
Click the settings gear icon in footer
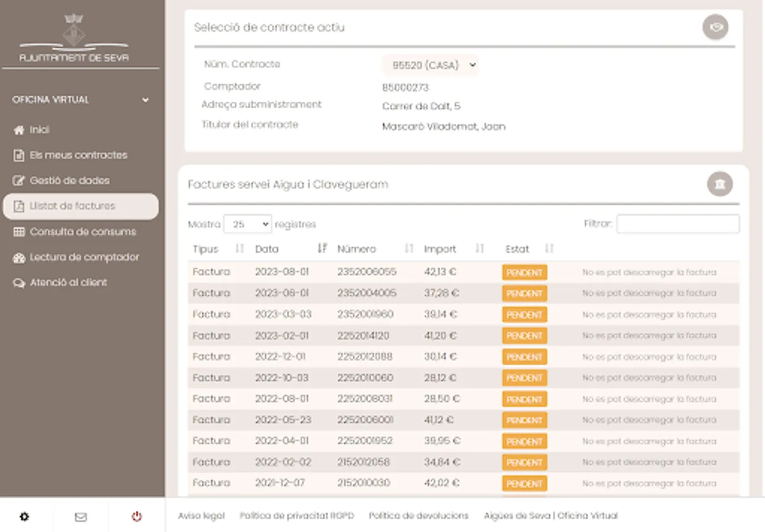24,517
